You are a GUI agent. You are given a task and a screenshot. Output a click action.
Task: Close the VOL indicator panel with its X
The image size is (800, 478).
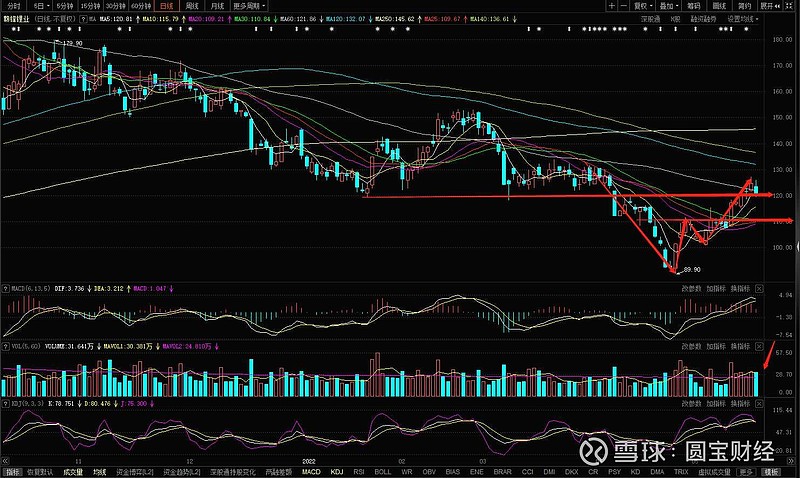[757, 344]
